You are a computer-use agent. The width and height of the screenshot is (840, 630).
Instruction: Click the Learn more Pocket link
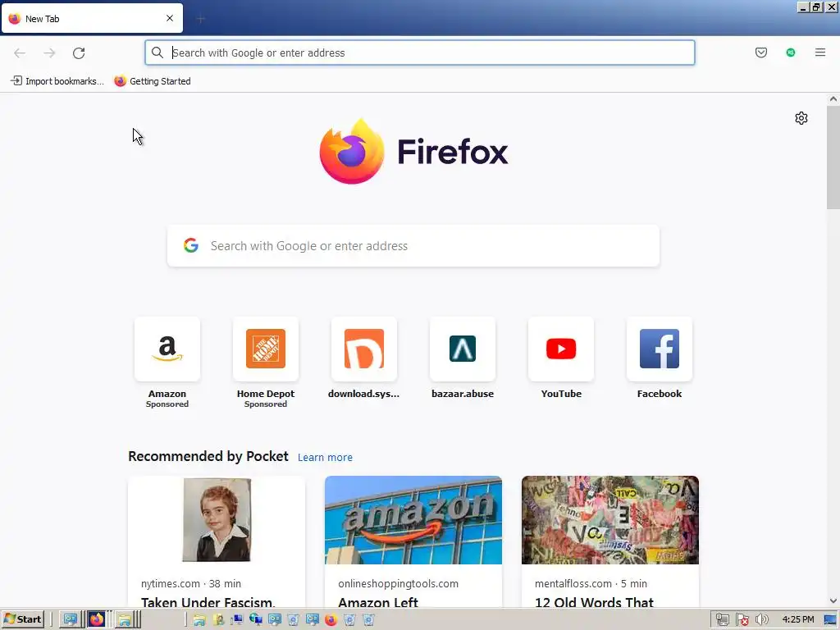[x=325, y=457]
